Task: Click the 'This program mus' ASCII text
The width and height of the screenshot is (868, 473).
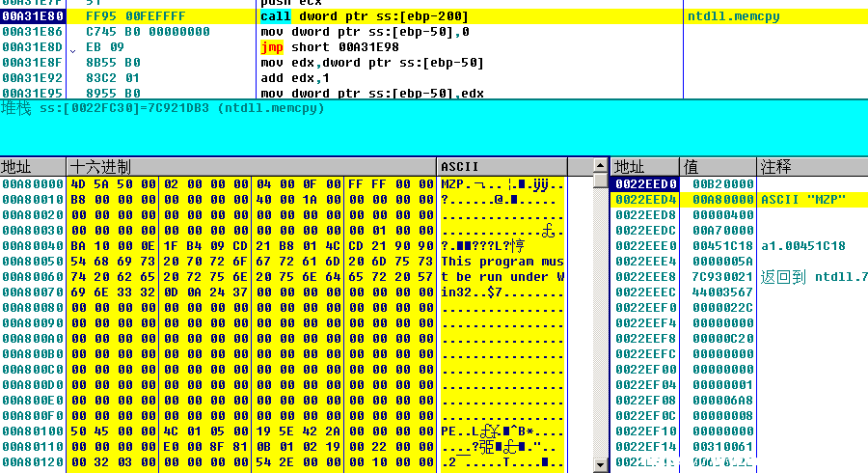Action: point(502,262)
